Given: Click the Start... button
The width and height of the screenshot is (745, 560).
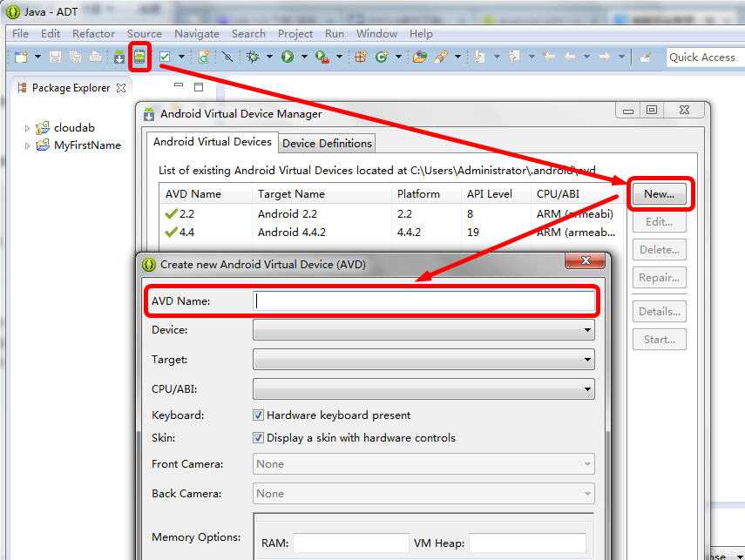Looking at the screenshot, I should point(659,340).
